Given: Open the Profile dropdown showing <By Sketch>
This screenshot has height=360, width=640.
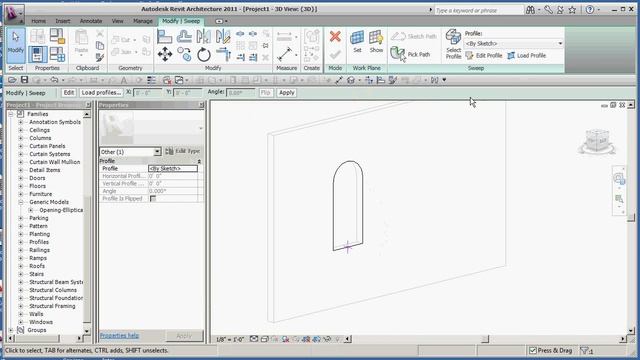Looking at the screenshot, I should pyautogui.click(x=514, y=43).
